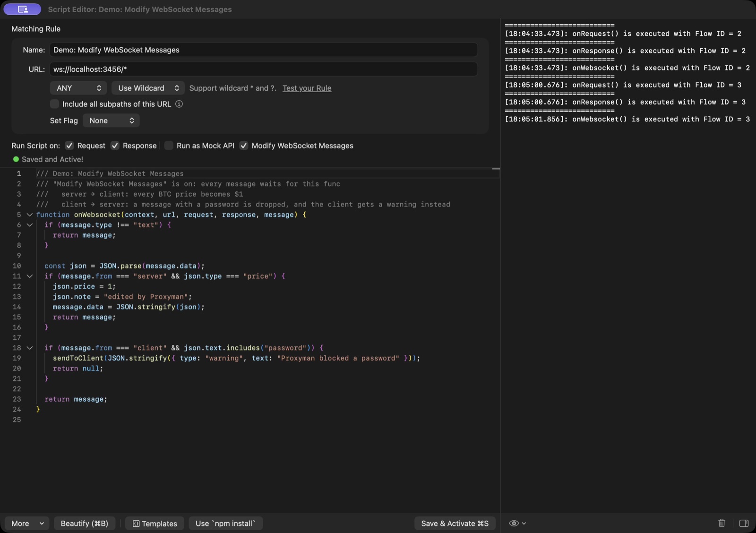Click into the URL input field
Image resolution: width=756 pixels, height=533 pixels.
pyautogui.click(x=264, y=69)
